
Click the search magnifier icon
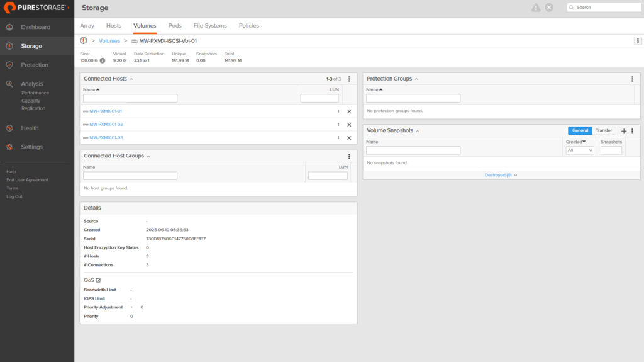click(x=571, y=8)
